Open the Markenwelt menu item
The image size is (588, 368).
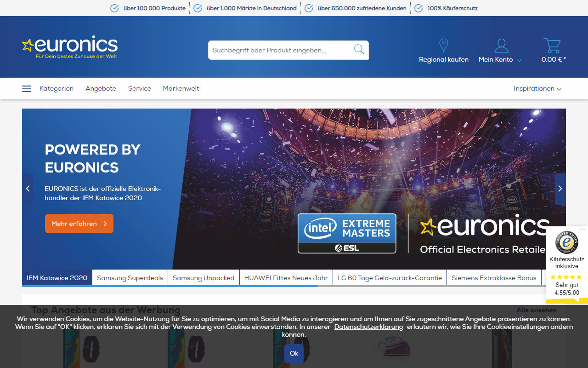click(181, 89)
